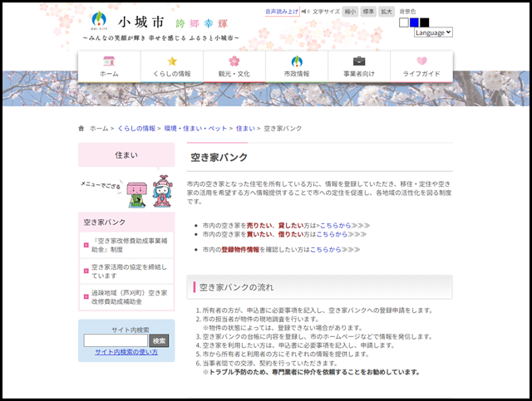Screen dimensions: 532x401
Task: Set text size to 標準
Action: coord(368,12)
